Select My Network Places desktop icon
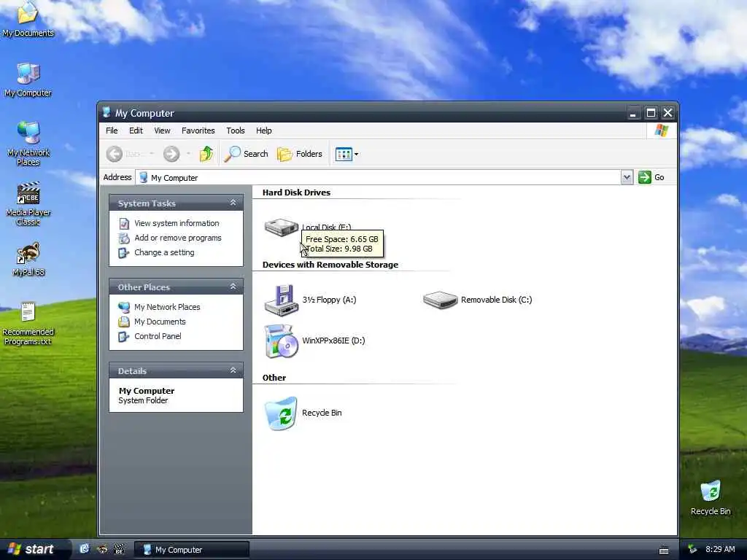The width and height of the screenshot is (747, 560). pyautogui.click(x=28, y=144)
